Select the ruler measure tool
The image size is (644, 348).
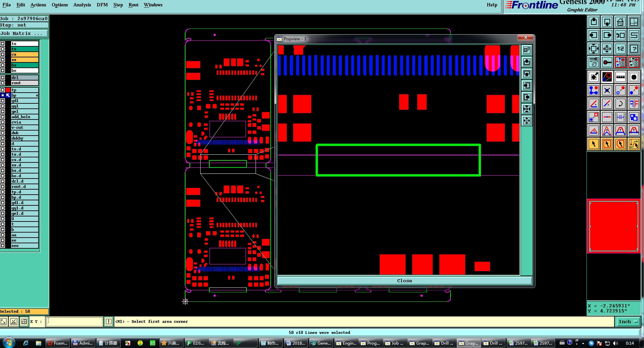click(621, 77)
